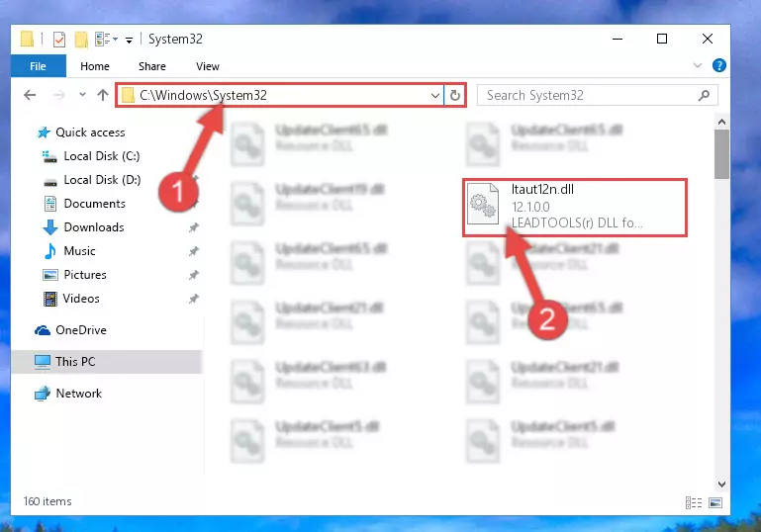Switch to the View ribbon tab
Screen dimensions: 761x532
[x=208, y=66]
